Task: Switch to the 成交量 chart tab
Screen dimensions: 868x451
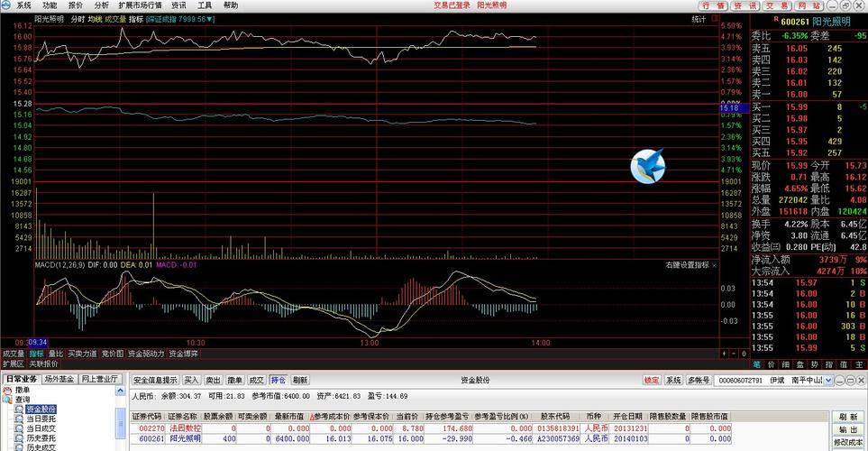Action: pos(14,354)
